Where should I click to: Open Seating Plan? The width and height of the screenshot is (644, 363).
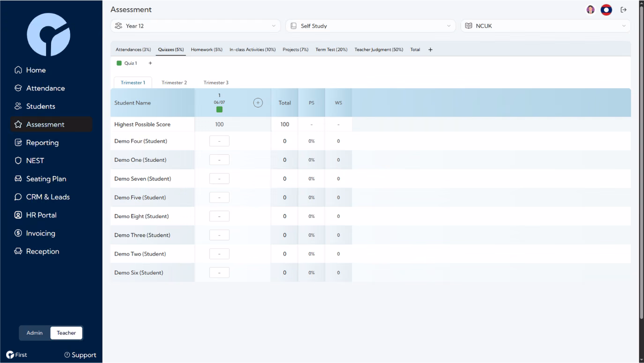[40, 179]
